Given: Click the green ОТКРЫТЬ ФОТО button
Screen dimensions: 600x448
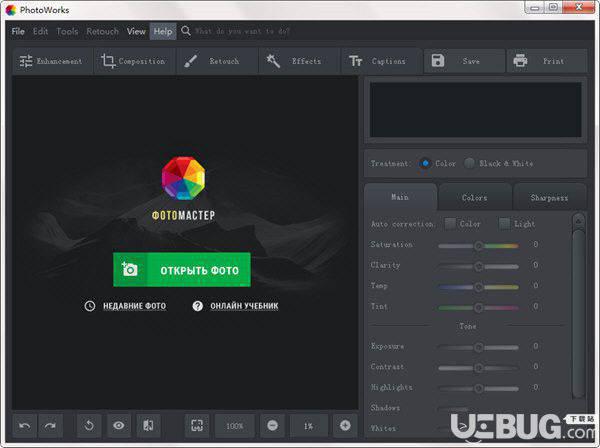Looking at the screenshot, I should 182,270.
